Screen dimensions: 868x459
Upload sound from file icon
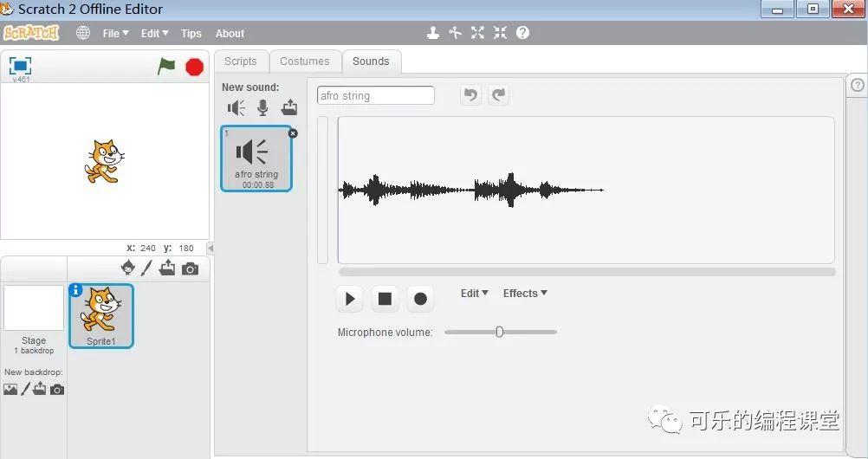(289, 107)
